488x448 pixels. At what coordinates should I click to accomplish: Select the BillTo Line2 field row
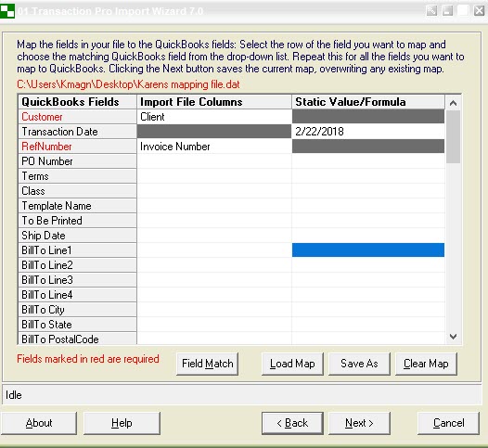pos(78,265)
